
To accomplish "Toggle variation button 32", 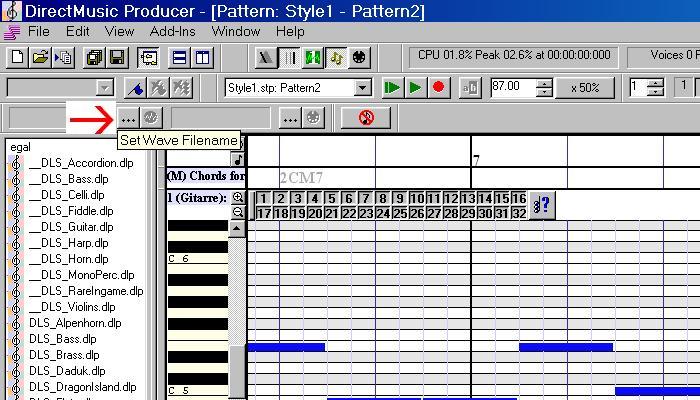I will click(518, 213).
